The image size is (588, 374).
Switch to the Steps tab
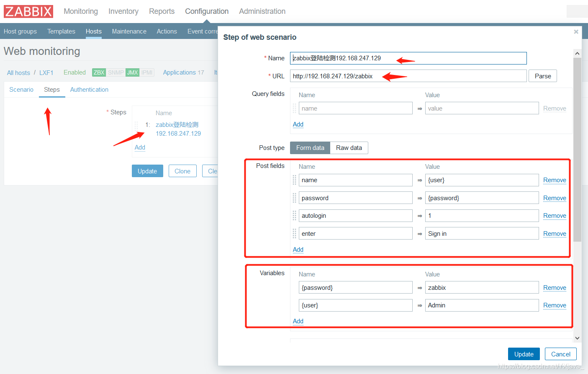(52, 90)
